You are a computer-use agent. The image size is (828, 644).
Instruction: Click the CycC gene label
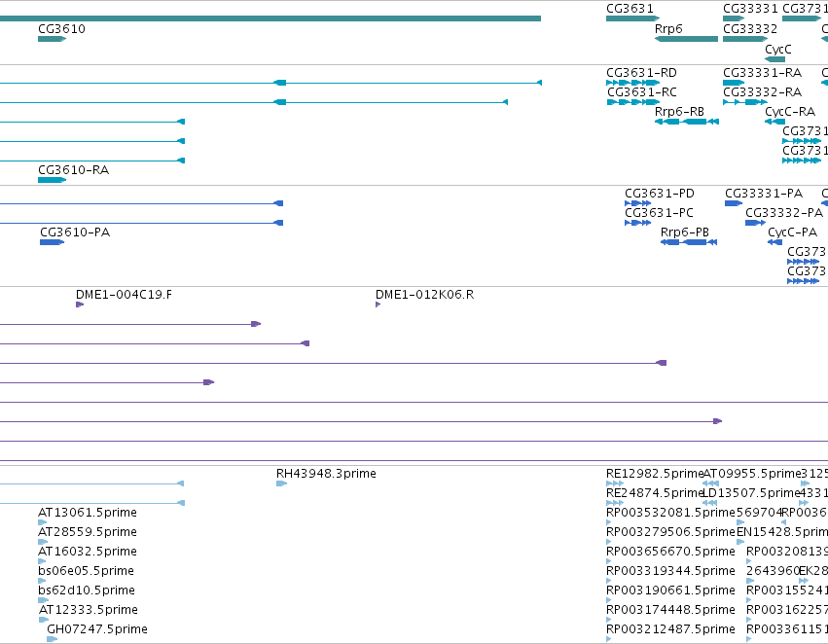click(x=777, y=50)
